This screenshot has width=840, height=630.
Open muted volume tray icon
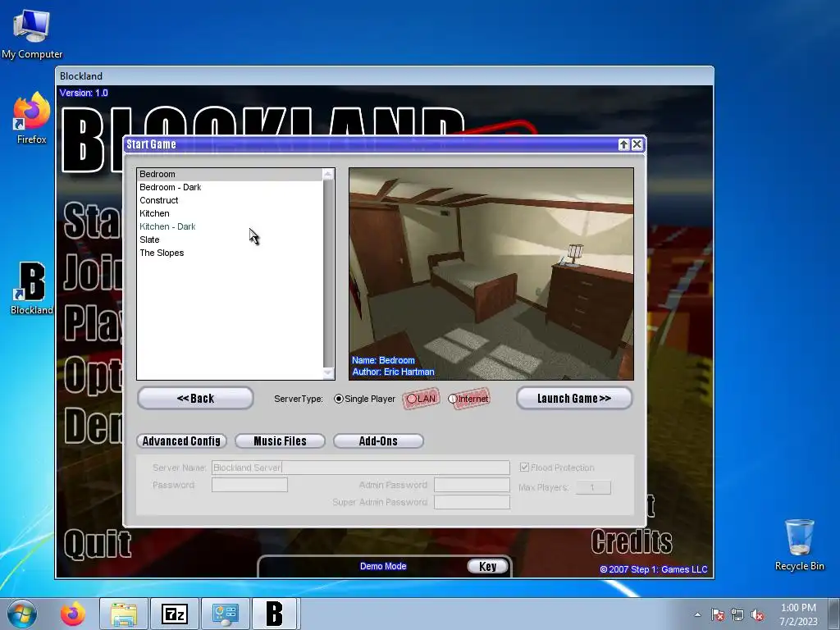tap(757, 614)
